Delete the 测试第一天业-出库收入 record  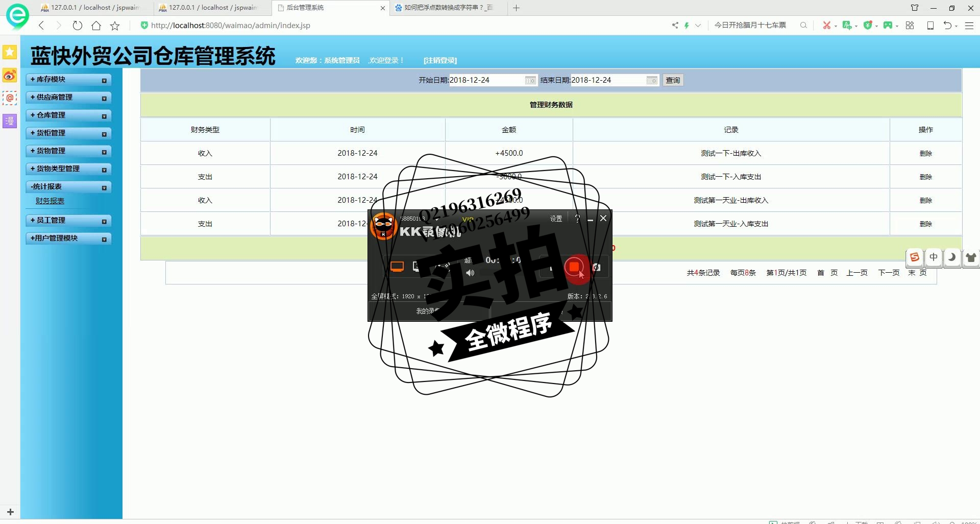point(925,200)
